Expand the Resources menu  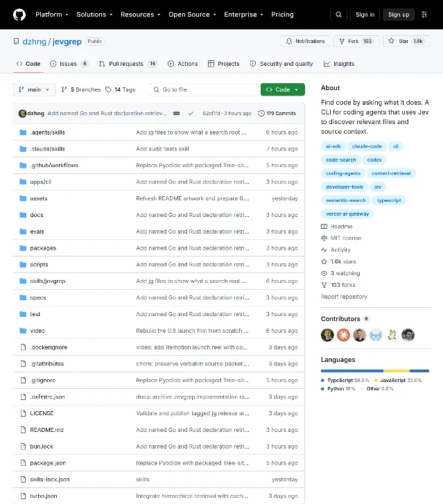pos(141,15)
